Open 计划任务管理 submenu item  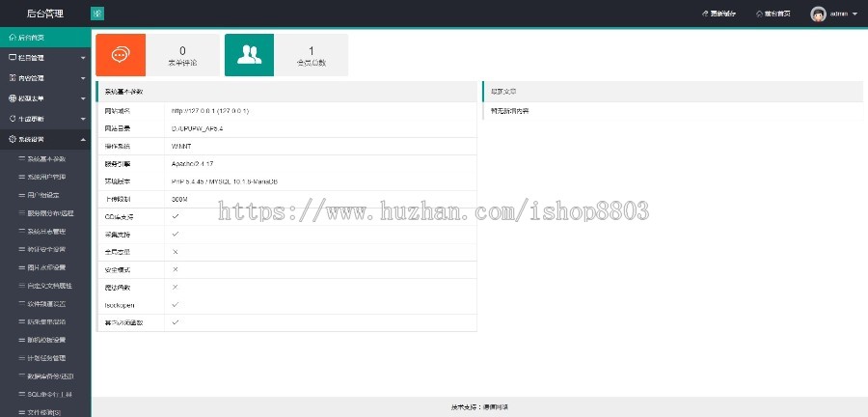click(45, 358)
